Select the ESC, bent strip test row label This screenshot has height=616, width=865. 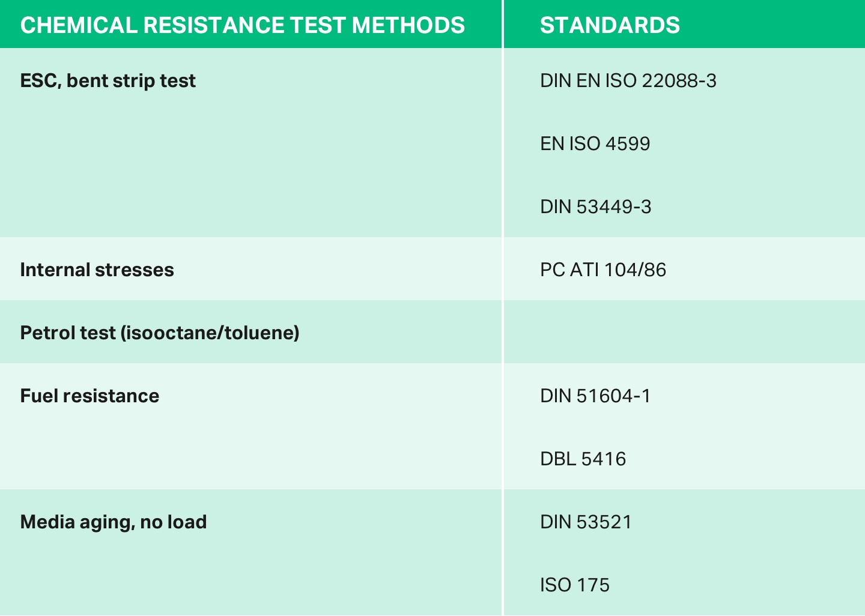(108, 81)
